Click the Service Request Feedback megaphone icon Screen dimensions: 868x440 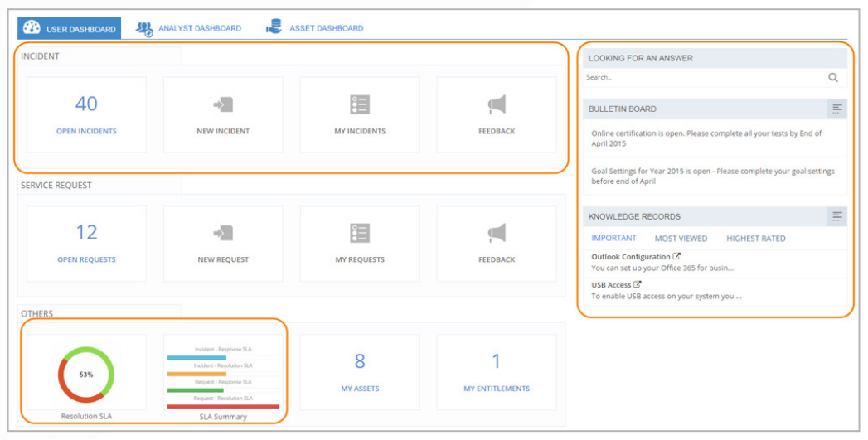497,233
